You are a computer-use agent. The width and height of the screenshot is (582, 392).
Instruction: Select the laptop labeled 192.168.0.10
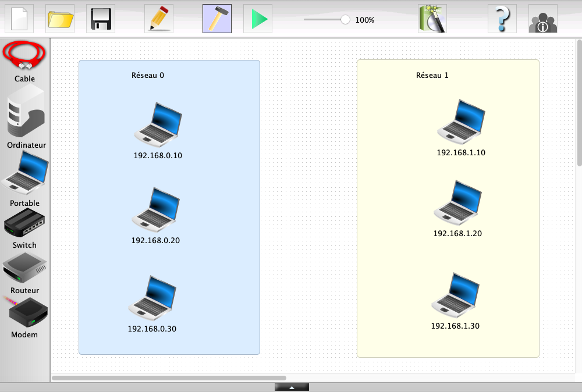(x=158, y=124)
